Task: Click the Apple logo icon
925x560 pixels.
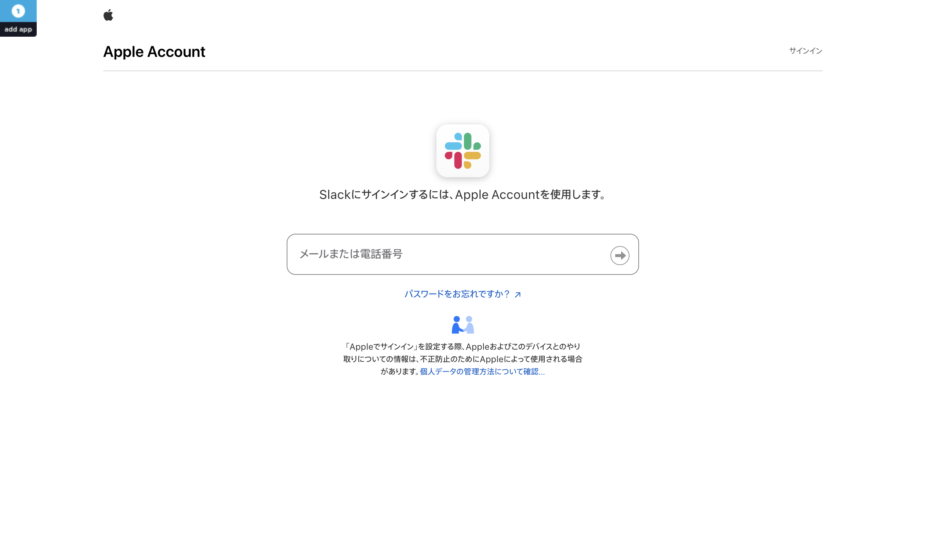Action: 108,15
